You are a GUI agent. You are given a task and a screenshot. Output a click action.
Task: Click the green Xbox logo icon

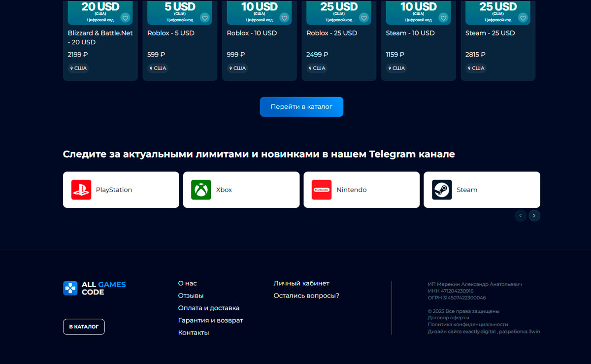tap(201, 190)
